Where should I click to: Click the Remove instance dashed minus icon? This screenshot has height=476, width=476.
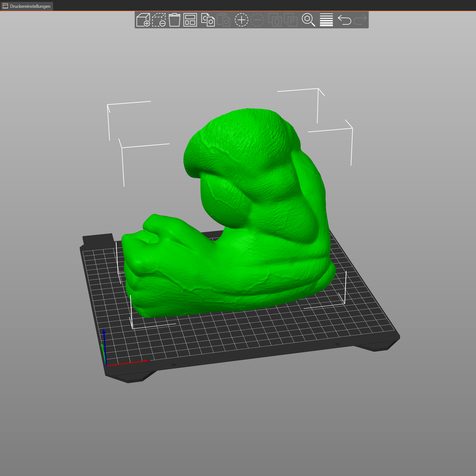pyautogui.click(x=257, y=20)
